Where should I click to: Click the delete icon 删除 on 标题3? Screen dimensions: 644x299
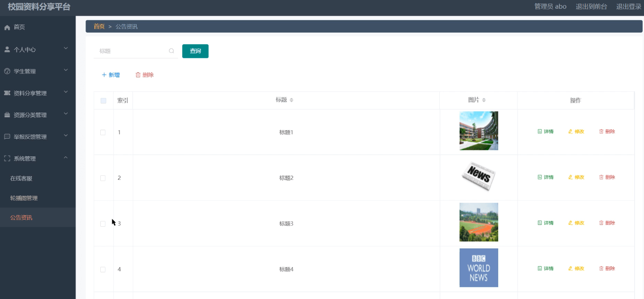pyautogui.click(x=601, y=223)
